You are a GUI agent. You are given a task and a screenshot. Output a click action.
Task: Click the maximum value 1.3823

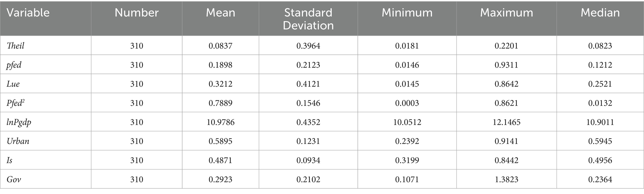pyautogui.click(x=506, y=180)
